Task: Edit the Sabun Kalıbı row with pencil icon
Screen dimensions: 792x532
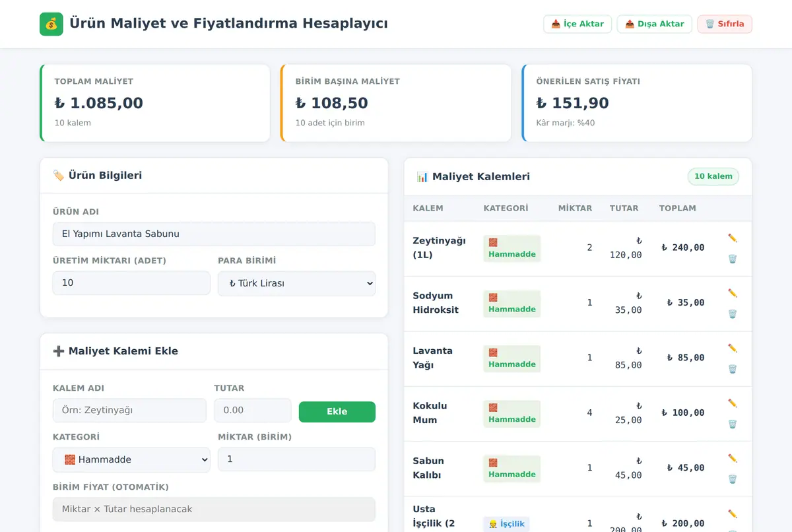Action: 733,458
